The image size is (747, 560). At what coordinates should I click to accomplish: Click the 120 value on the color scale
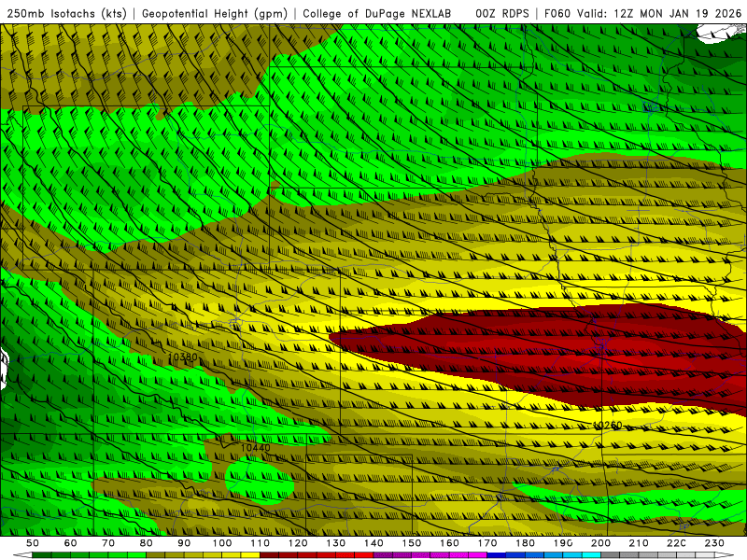(x=298, y=543)
